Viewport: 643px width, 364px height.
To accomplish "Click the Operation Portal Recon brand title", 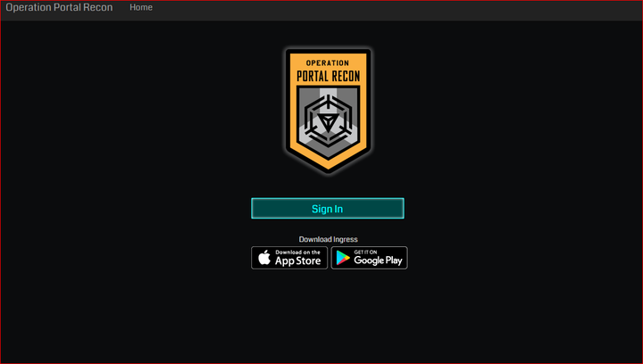I will pos(59,7).
